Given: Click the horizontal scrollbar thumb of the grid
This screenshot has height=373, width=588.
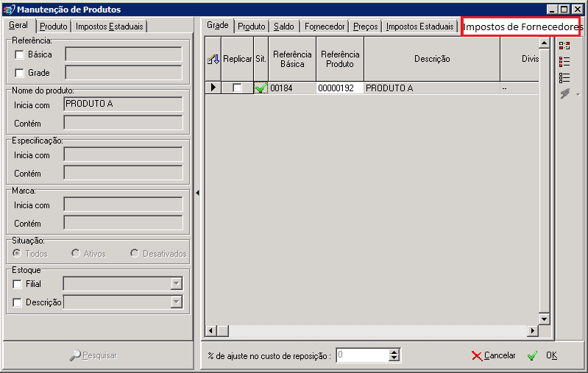Looking at the screenshot, I should [223, 330].
